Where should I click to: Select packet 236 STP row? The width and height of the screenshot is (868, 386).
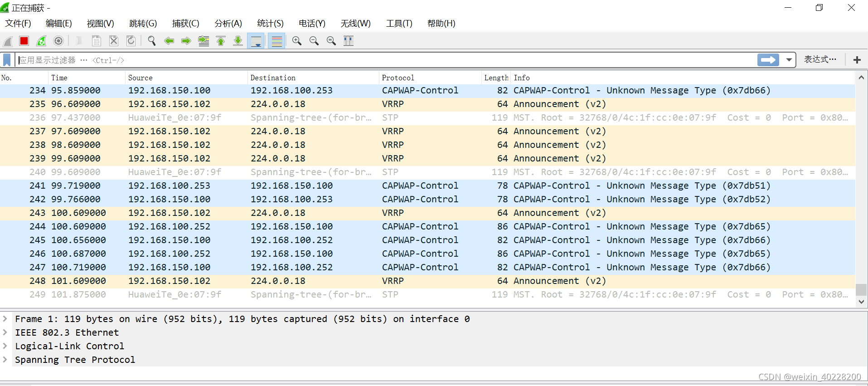coord(427,118)
